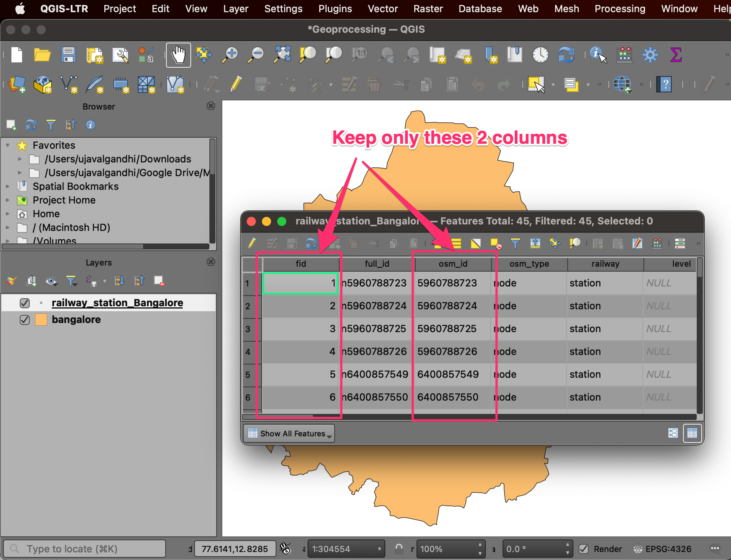Open the Vector menu

[383, 9]
